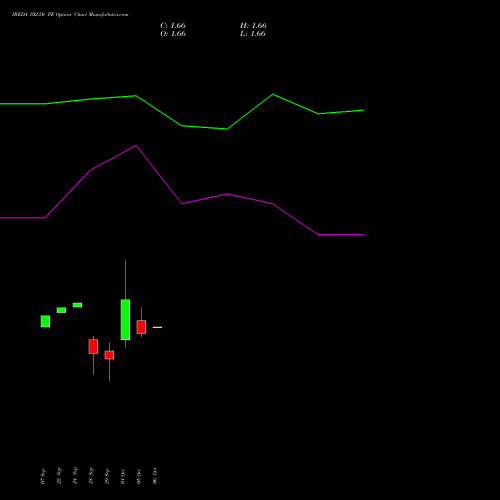Select the 'L: 1.66' low value
Viewport: 500px width, 500px height.
pos(253,34)
